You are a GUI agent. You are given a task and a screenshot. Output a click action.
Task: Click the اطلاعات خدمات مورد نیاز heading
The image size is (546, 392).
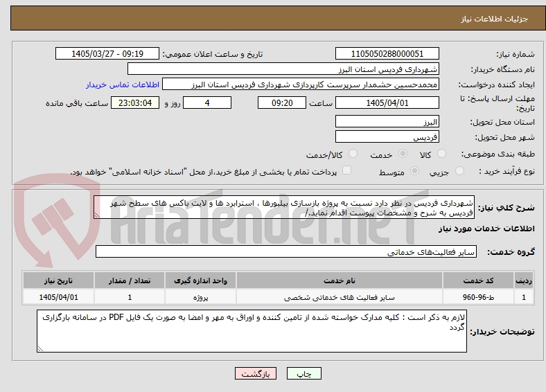(486, 229)
